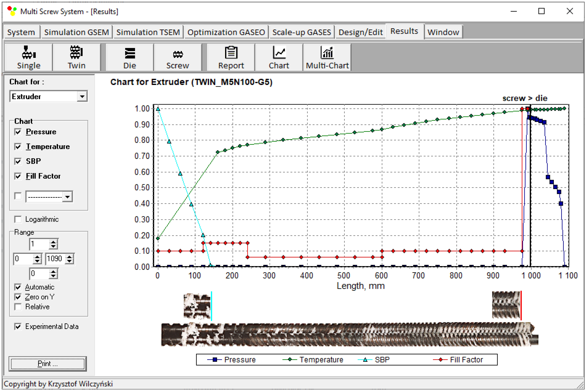Open the Optimization GASEO tab
Image resolution: width=587 pixels, height=392 pixels.
point(226,32)
